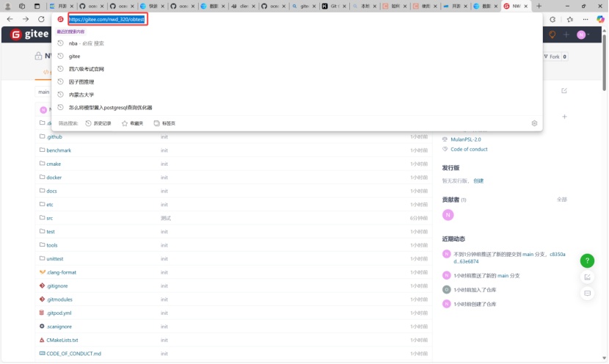Open the unittest folder
This screenshot has height=364, width=609.
tap(55, 259)
